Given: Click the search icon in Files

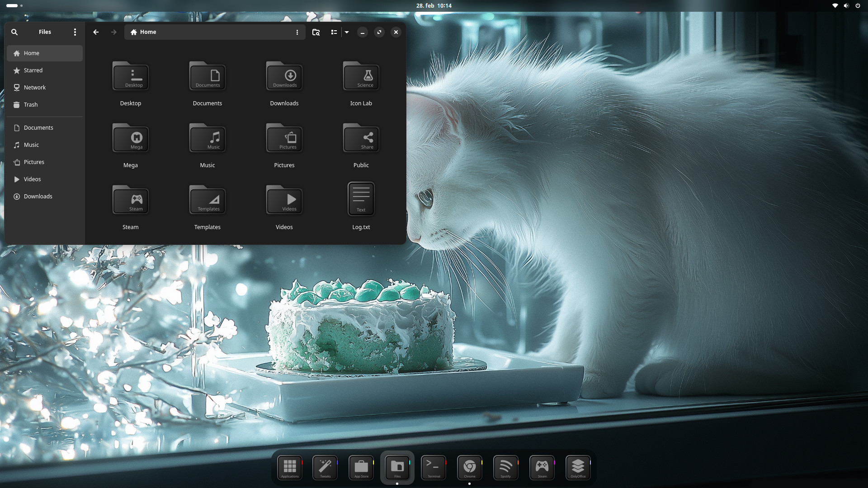Looking at the screenshot, I should [14, 32].
